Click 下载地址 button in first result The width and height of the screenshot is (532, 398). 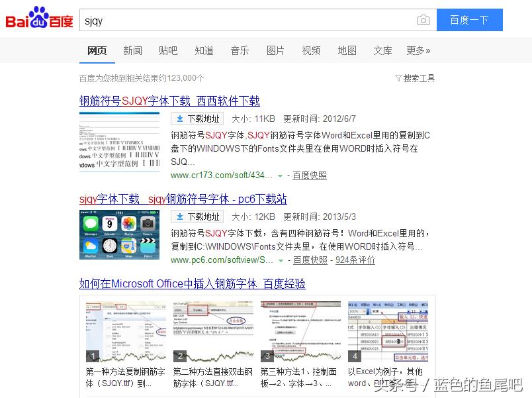point(197,119)
